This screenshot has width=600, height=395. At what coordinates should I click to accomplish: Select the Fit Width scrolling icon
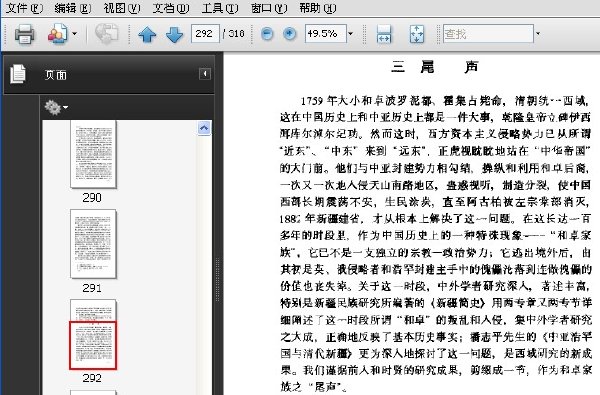coord(384,34)
